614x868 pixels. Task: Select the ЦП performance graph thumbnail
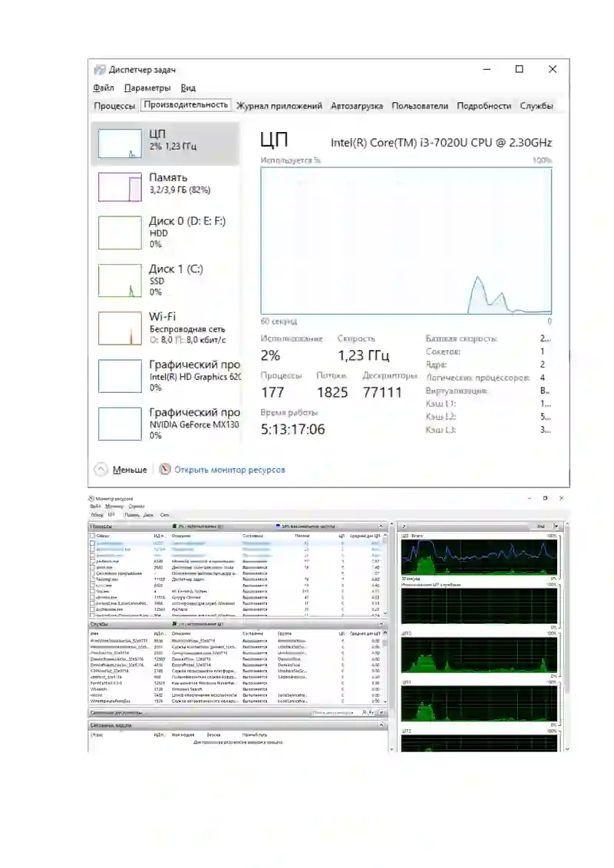(x=120, y=144)
